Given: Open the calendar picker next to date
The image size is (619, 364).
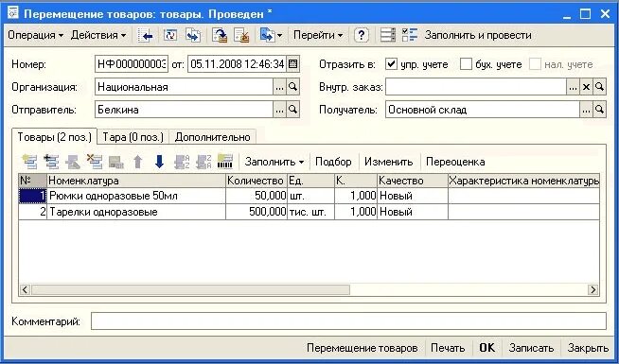Looking at the screenshot, I should coord(292,64).
